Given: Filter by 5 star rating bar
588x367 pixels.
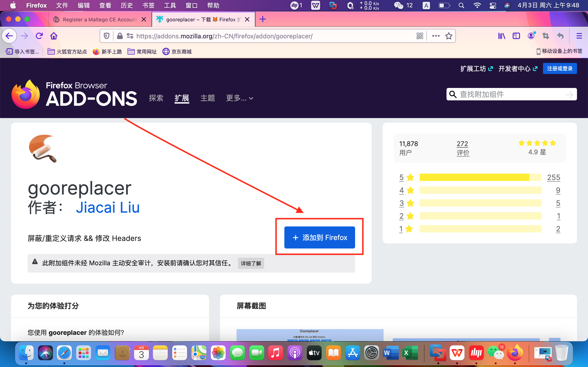Looking at the screenshot, I should point(480,178).
